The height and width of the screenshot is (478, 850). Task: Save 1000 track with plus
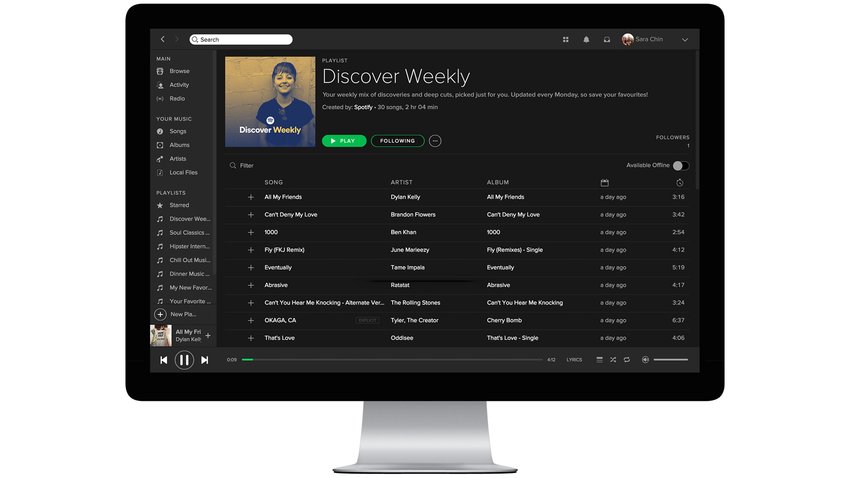coord(251,232)
